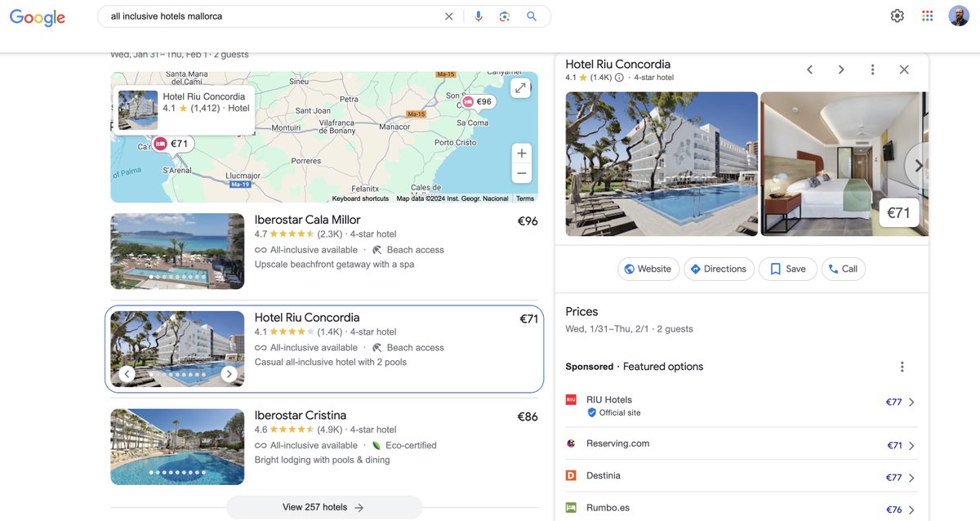Click the Reserving.com €71 price
The height and width of the screenshot is (521, 980).
tap(895, 446)
